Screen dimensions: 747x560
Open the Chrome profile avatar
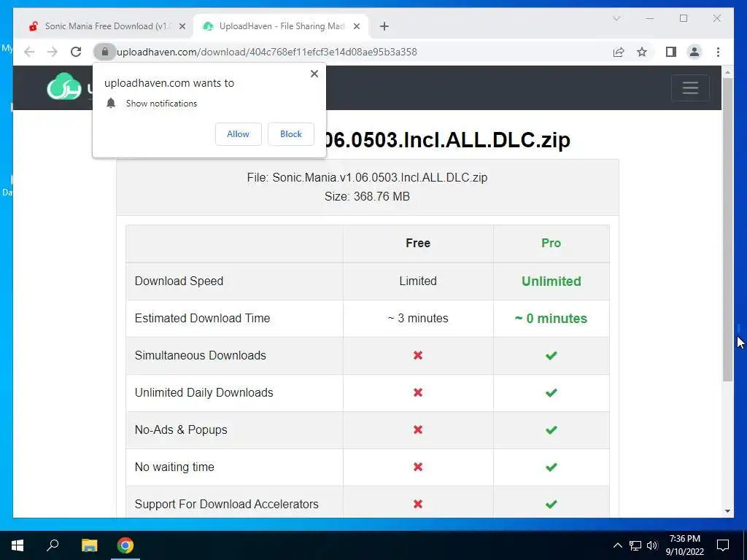[694, 52]
